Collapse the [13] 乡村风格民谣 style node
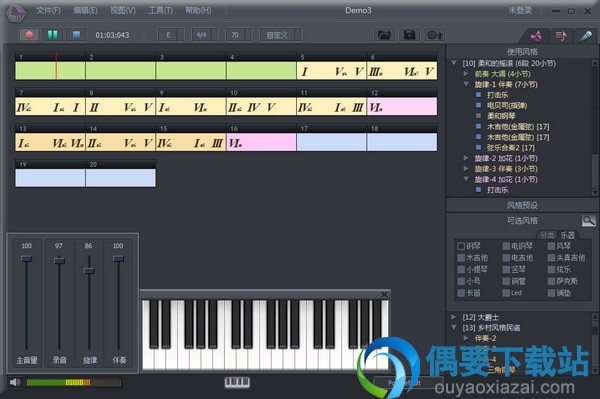600x399 pixels. coord(454,327)
